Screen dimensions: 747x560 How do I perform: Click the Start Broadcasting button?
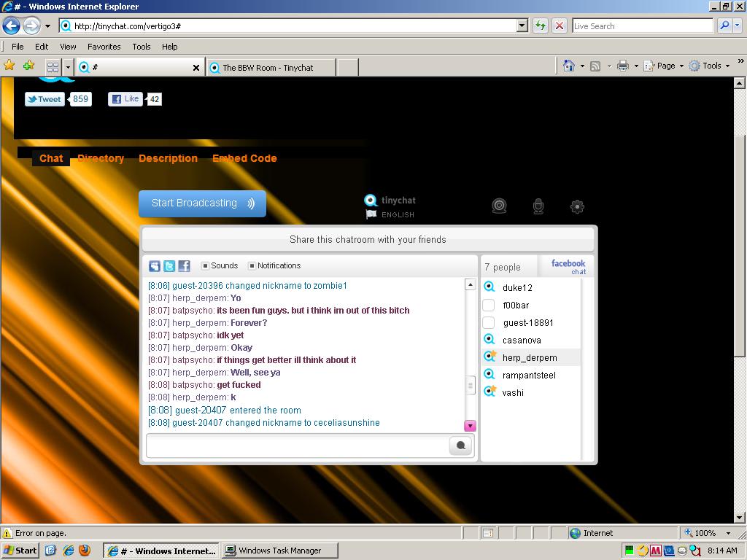202,203
